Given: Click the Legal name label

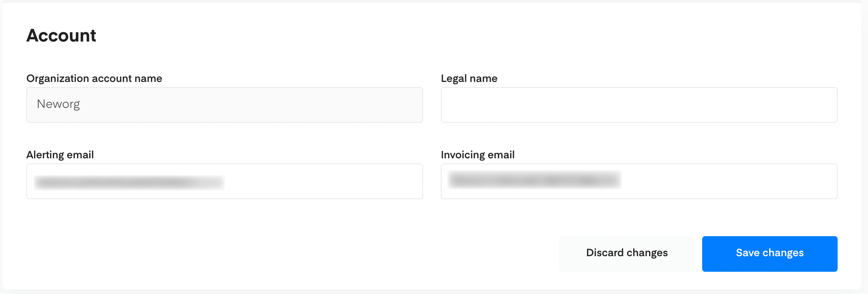Looking at the screenshot, I should click(x=469, y=79).
